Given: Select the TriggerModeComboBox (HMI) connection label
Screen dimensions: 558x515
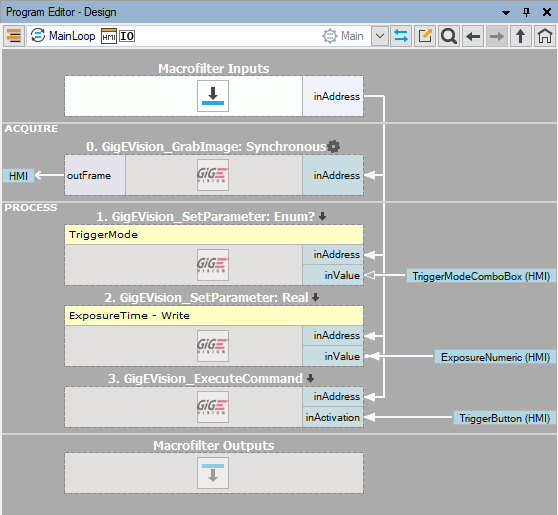Looking at the screenshot, I should 481,276.
